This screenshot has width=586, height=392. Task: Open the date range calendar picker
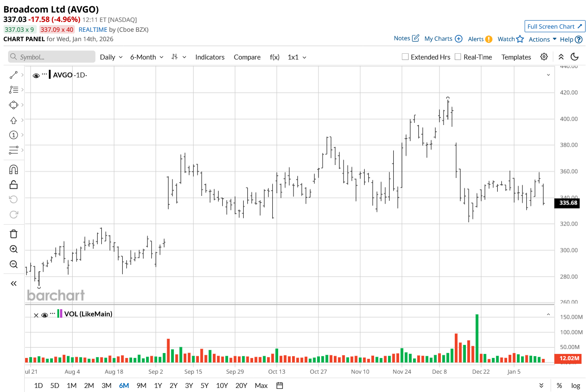280,385
